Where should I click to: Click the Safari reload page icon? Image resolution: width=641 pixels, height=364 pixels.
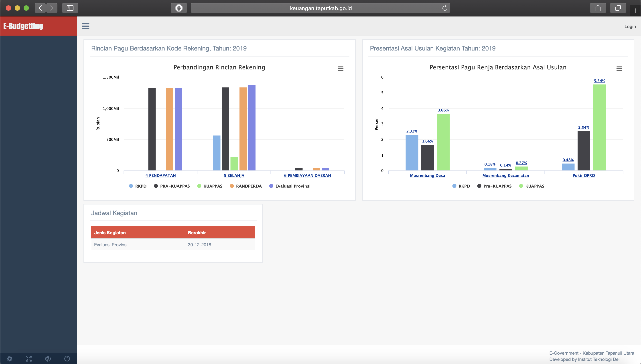tap(444, 8)
